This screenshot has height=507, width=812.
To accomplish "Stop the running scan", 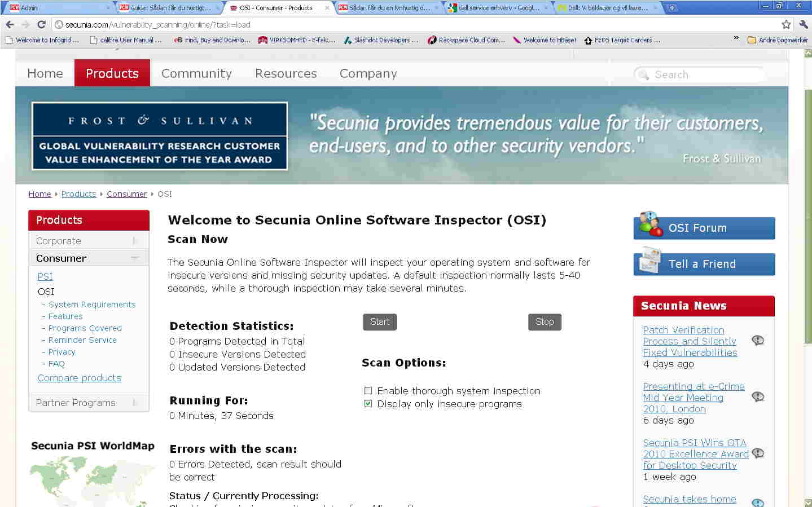I will pos(545,322).
